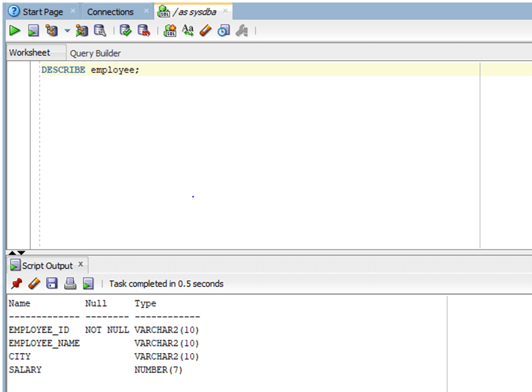Go to the Connections tab
532x392 pixels.
tap(111, 11)
